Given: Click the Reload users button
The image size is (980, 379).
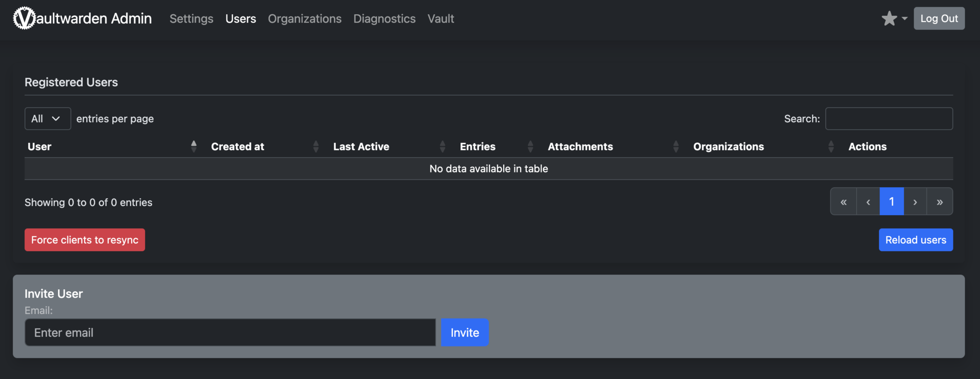Looking at the screenshot, I should tap(916, 240).
